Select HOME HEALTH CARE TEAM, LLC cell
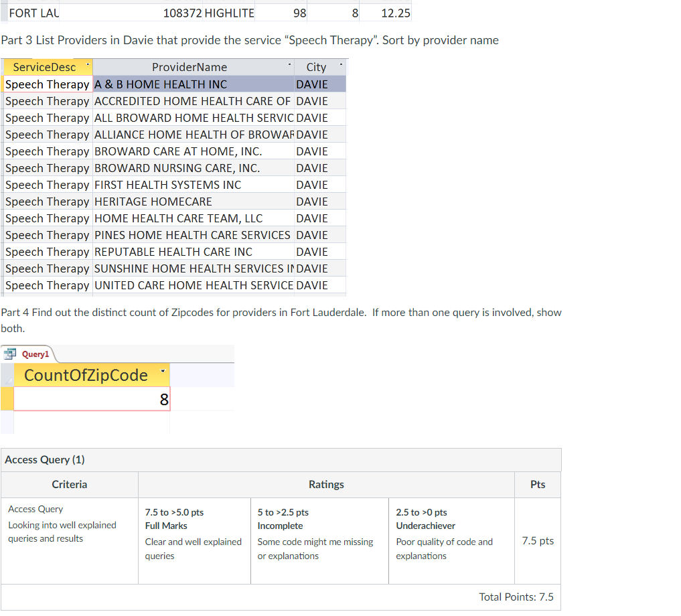Screen dimensions: 681x616 point(194,218)
